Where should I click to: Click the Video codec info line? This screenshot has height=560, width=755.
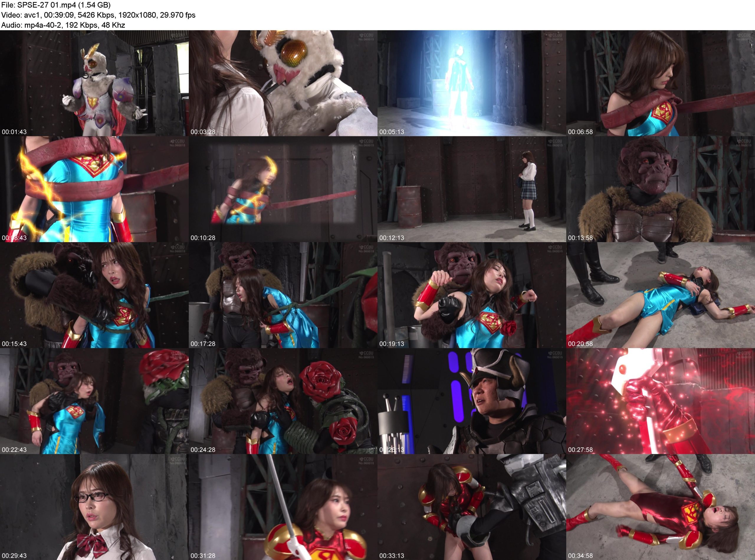pos(98,15)
